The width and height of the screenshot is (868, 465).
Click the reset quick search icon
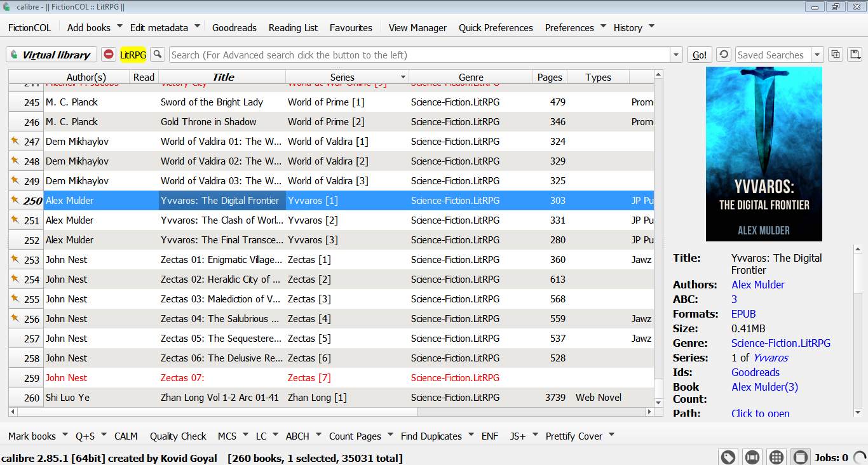tap(724, 55)
